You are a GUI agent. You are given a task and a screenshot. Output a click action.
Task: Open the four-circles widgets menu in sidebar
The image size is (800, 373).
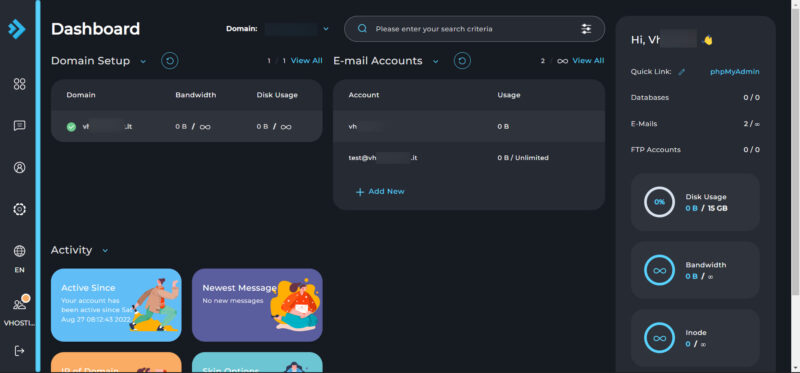19,84
